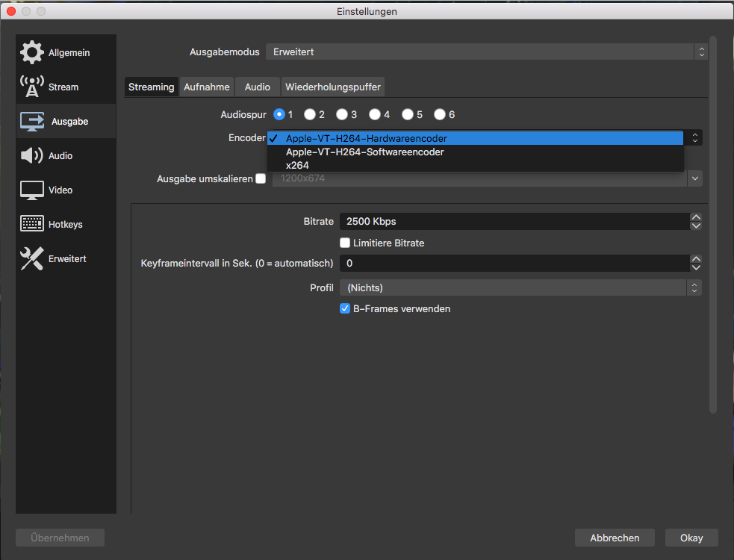Image resolution: width=734 pixels, height=560 pixels.
Task: Open the Wiederholungspuffer tab
Action: [x=332, y=87]
